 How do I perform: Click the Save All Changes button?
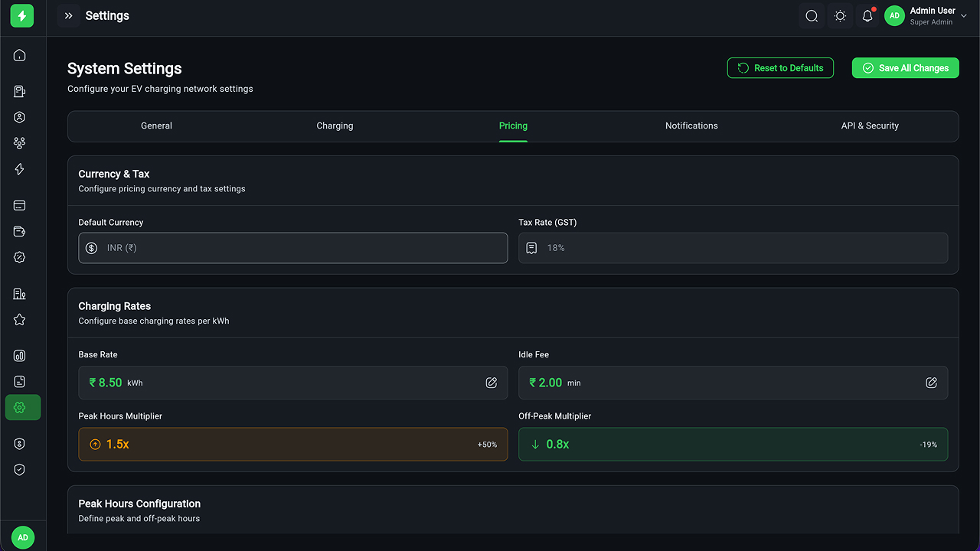(905, 68)
